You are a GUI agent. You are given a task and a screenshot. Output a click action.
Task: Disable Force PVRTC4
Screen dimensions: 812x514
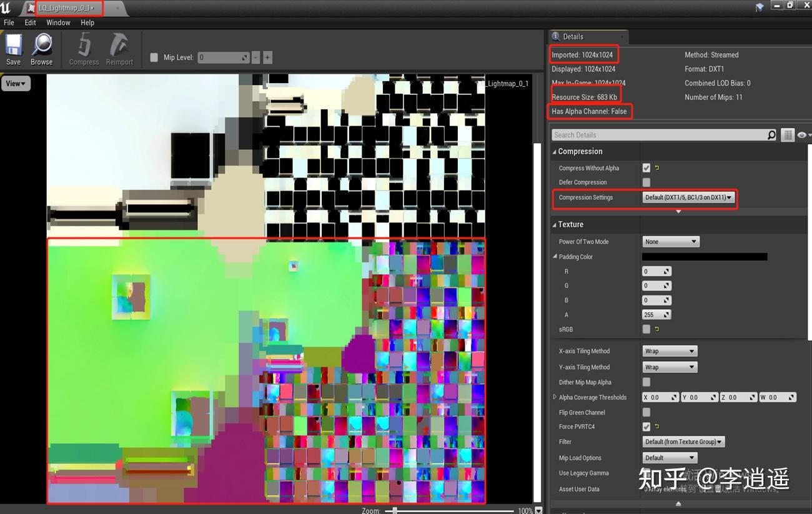tap(646, 427)
